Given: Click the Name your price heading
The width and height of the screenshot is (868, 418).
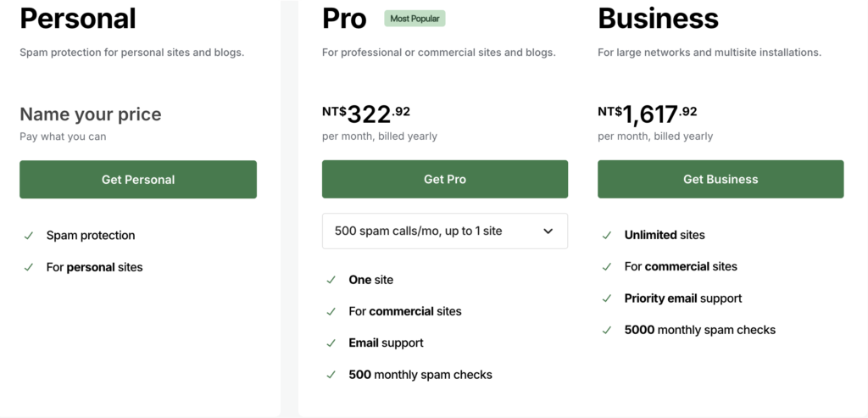Looking at the screenshot, I should 91,114.
